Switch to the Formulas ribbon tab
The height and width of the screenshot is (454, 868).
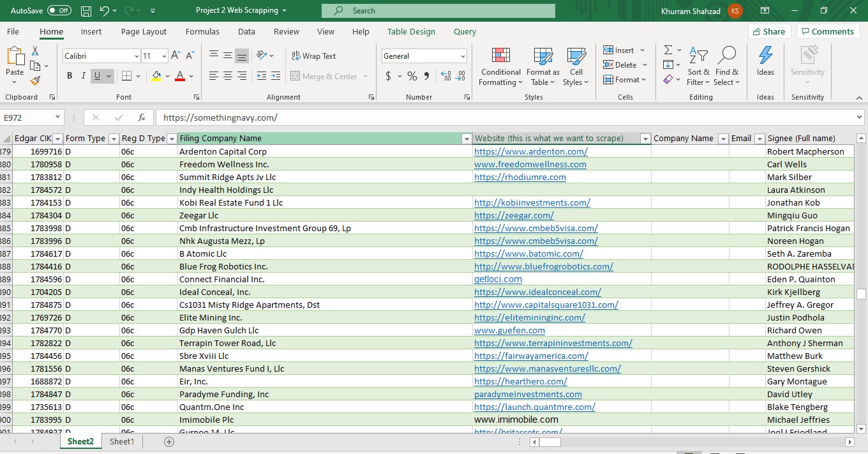click(x=202, y=32)
